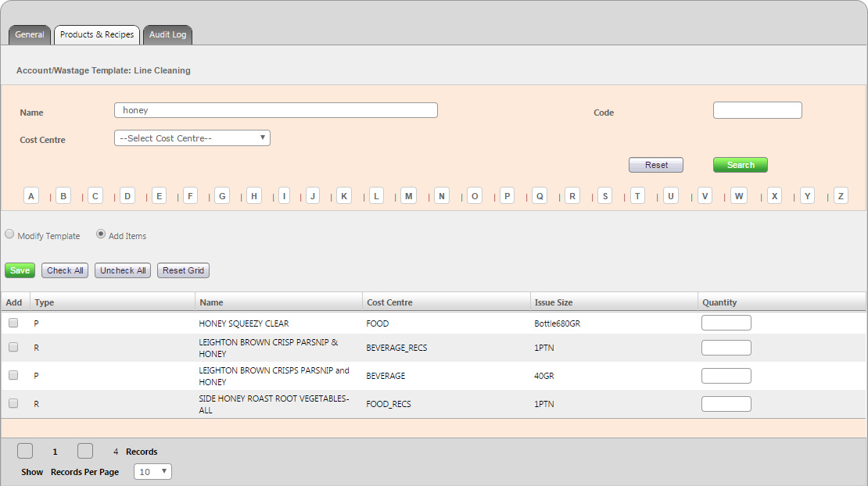This screenshot has height=486, width=868.
Task: Go to next page of records
Action: 85,451
